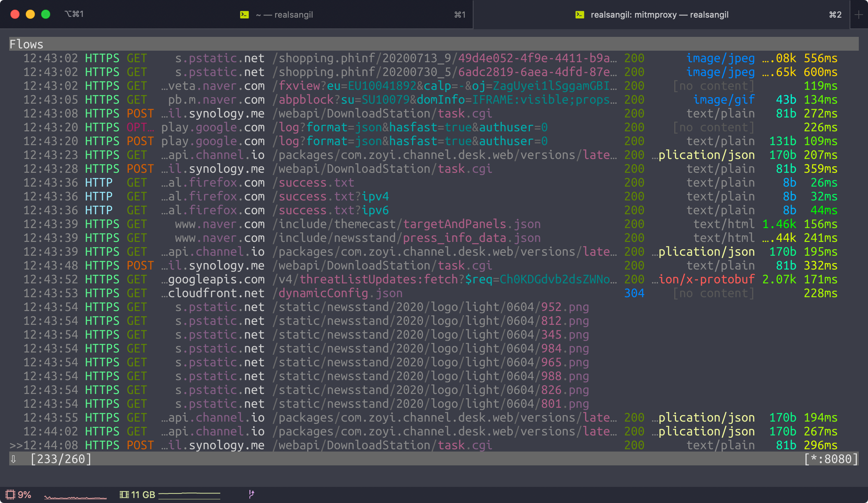
Task: Click the ⌥⌘1 window shortcut label
Action: pyautogui.click(x=74, y=14)
